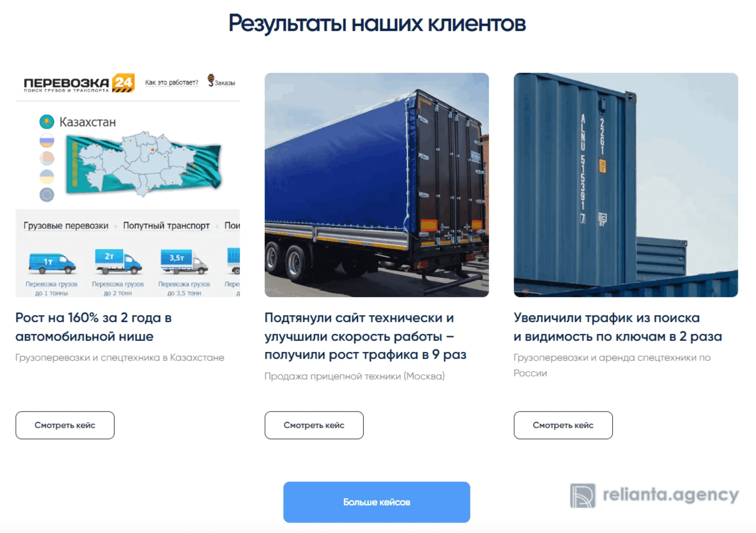Select the 2т truck icon

click(118, 261)
